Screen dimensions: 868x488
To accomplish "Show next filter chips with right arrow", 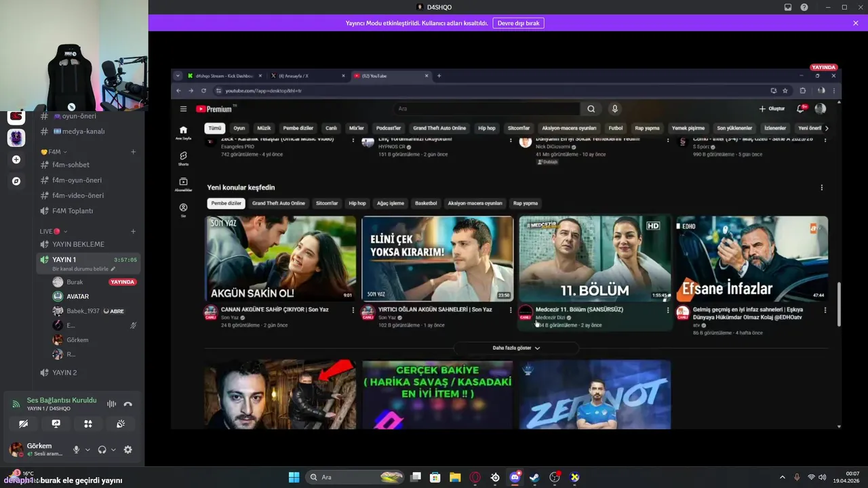I will tap(826, 128).
